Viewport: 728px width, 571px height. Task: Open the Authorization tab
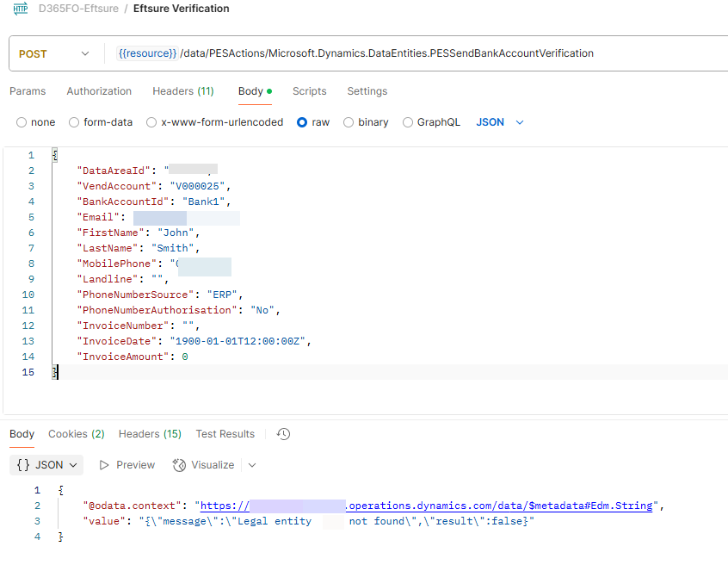[99, 91]
